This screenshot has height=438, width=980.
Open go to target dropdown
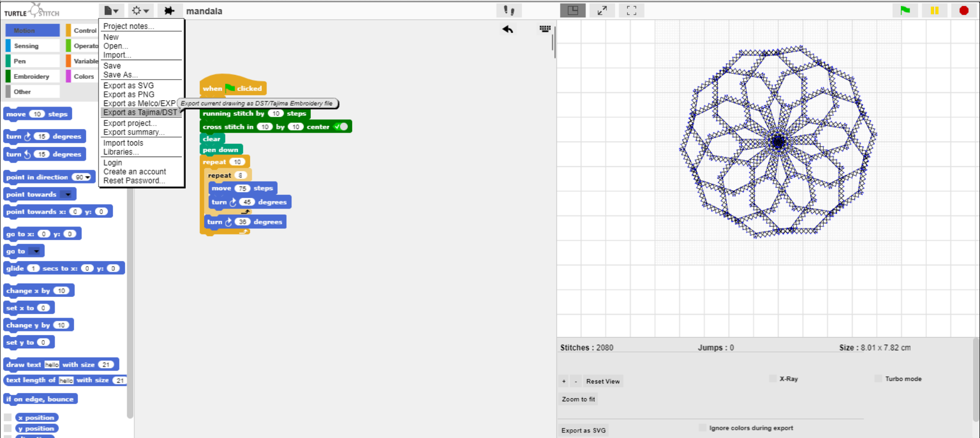(35, 251)
